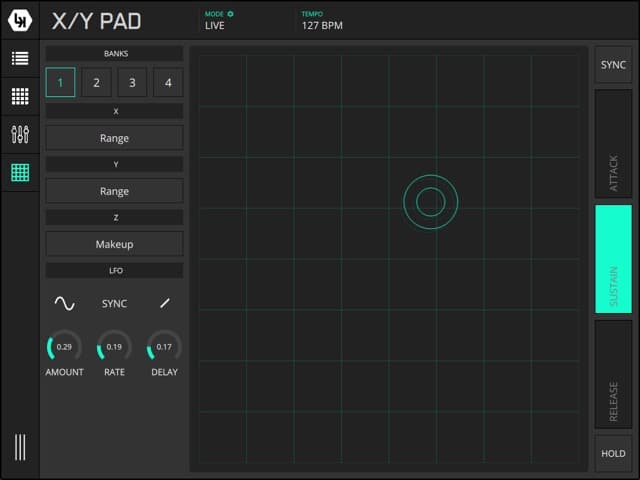
Task: Open the list view sidebar icon
Action: [20, 58]
